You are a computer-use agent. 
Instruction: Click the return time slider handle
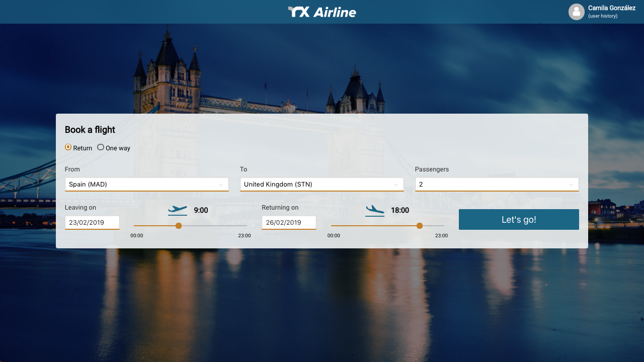point(420,226)
